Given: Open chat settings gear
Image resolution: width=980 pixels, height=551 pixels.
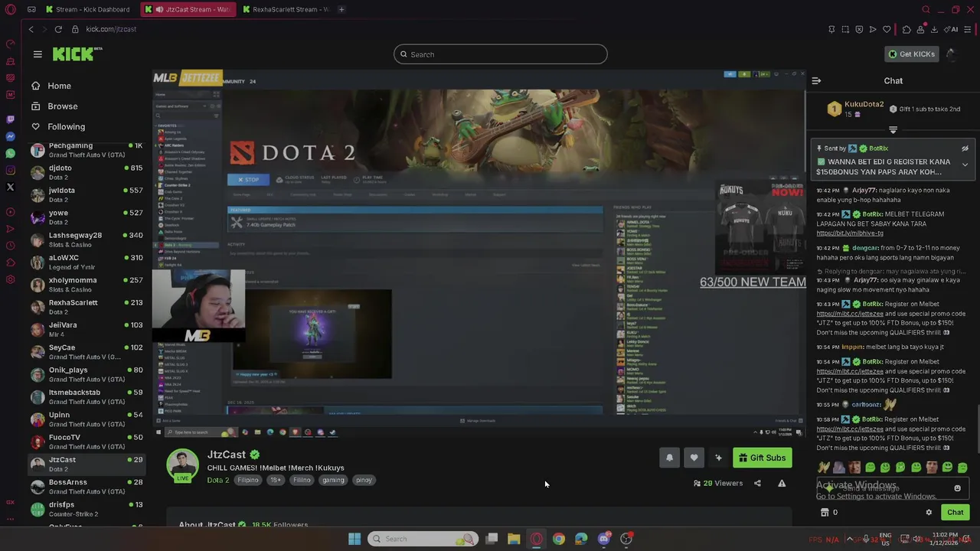Looking at the screenshot, I should click(929, 513).
